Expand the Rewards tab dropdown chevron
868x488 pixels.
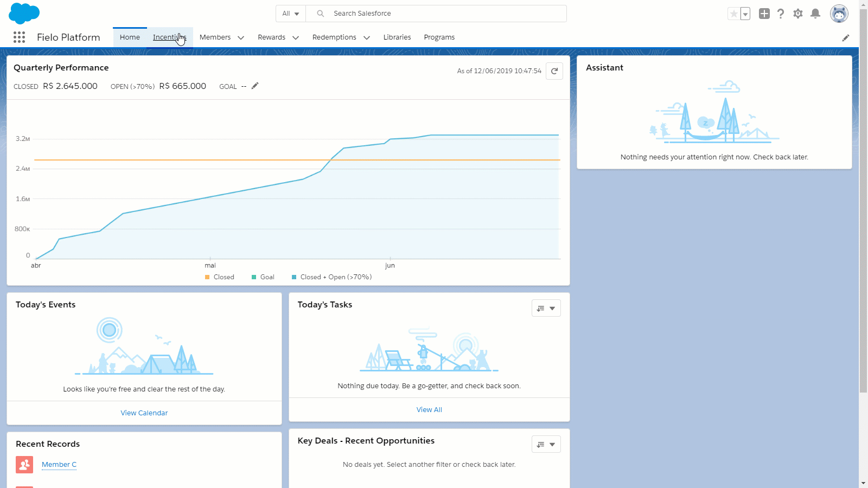(x=296, y=37)
